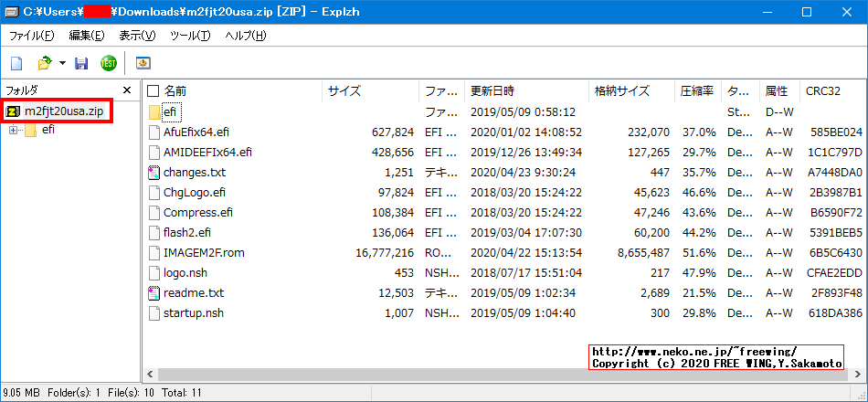868x402 pixels.
Task: Click the changes.txt text file icon
Action: pyautogui.click(x=154, y=173)
